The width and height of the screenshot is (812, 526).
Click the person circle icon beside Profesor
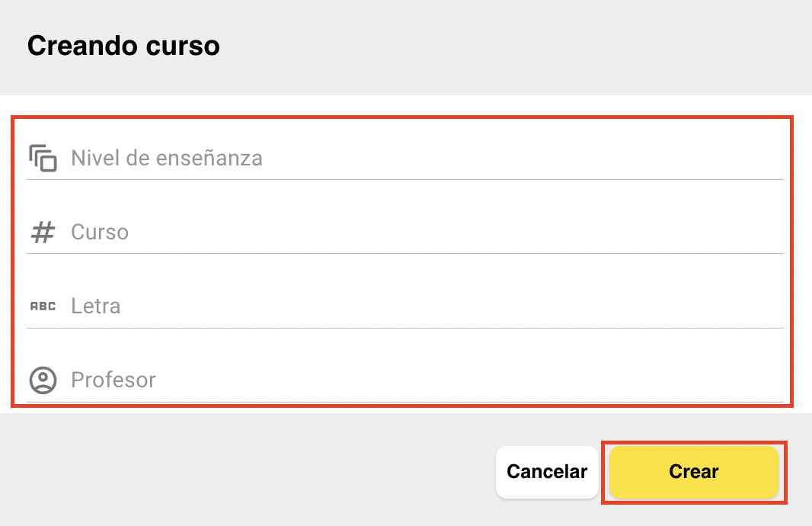[x=43, y=380]
